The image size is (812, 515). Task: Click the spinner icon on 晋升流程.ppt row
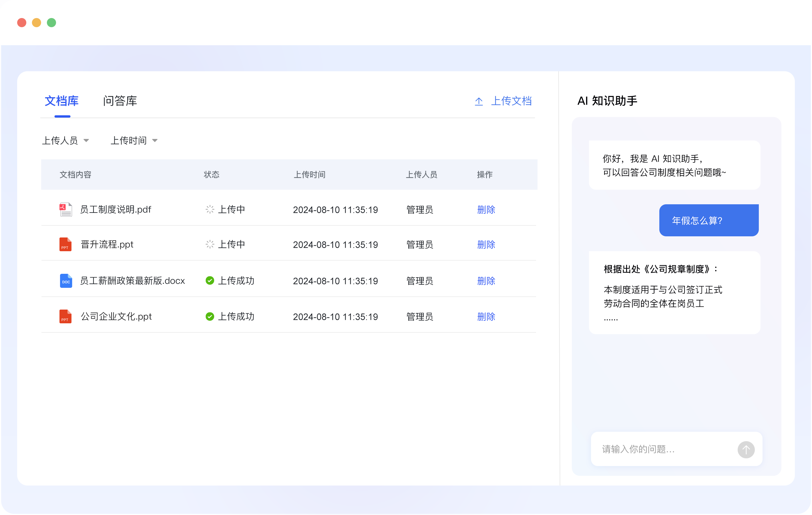tap(210, 244)
